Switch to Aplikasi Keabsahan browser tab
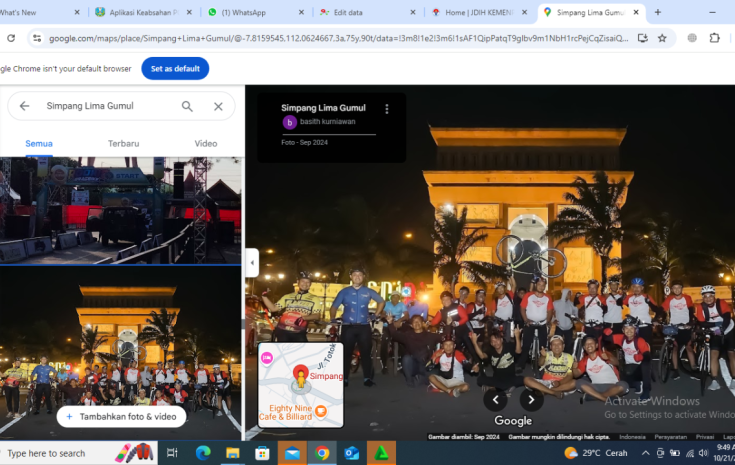This screenshot has height=465, width=735. [143, 13]
